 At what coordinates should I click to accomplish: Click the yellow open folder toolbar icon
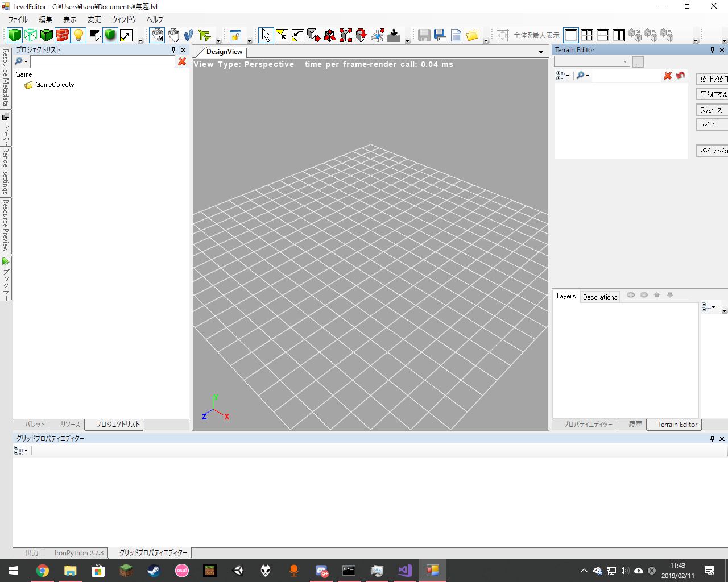pos(472,35)
